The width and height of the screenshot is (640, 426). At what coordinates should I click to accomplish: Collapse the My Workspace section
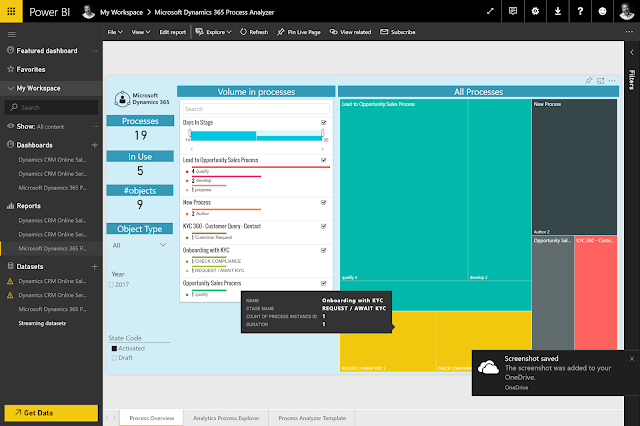click(11, 88)
